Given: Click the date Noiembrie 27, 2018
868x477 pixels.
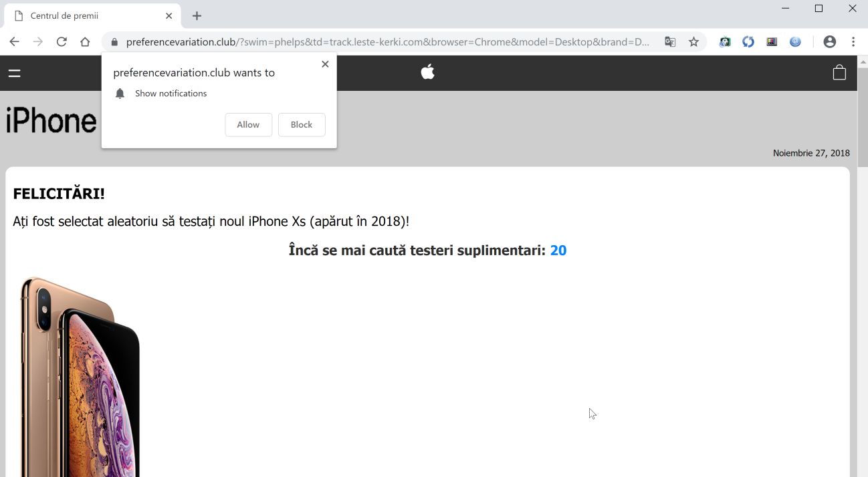Looking at the screenshot, I should (x=811, y=153).
